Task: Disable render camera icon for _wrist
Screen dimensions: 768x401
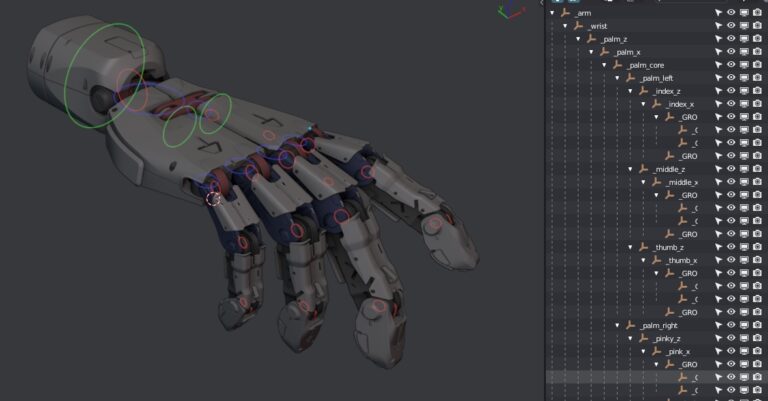Action: click(x=757, y=25)
